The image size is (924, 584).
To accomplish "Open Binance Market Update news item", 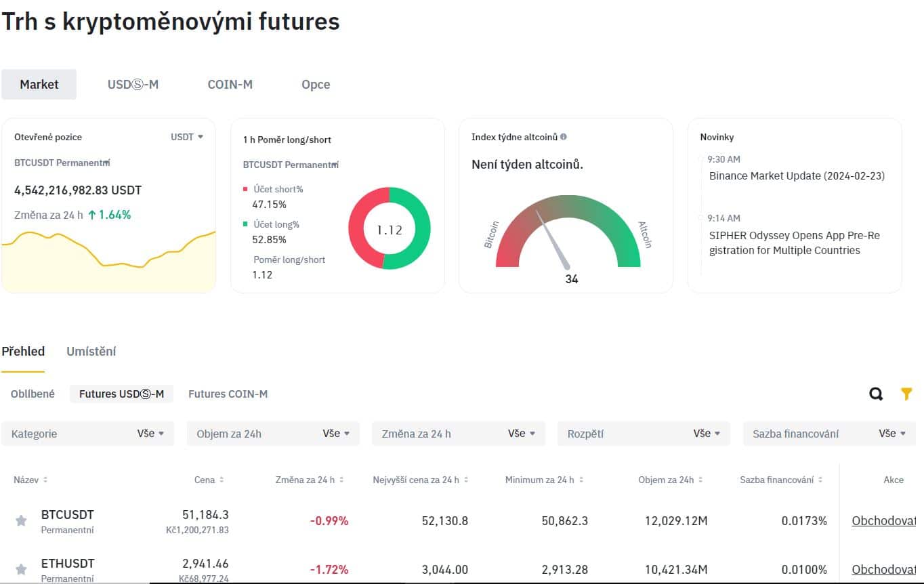I will coord(797,176).
